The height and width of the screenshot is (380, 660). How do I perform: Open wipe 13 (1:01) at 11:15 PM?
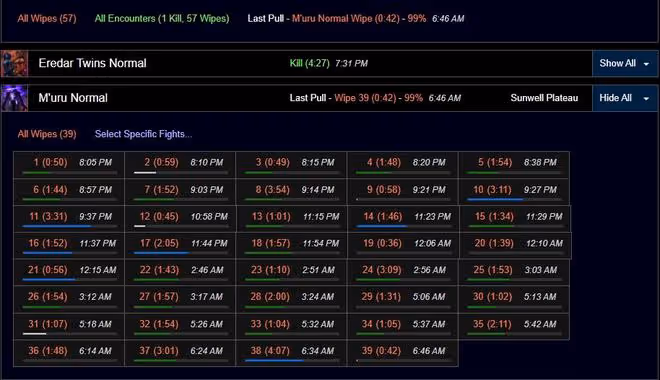pos(292,219)
